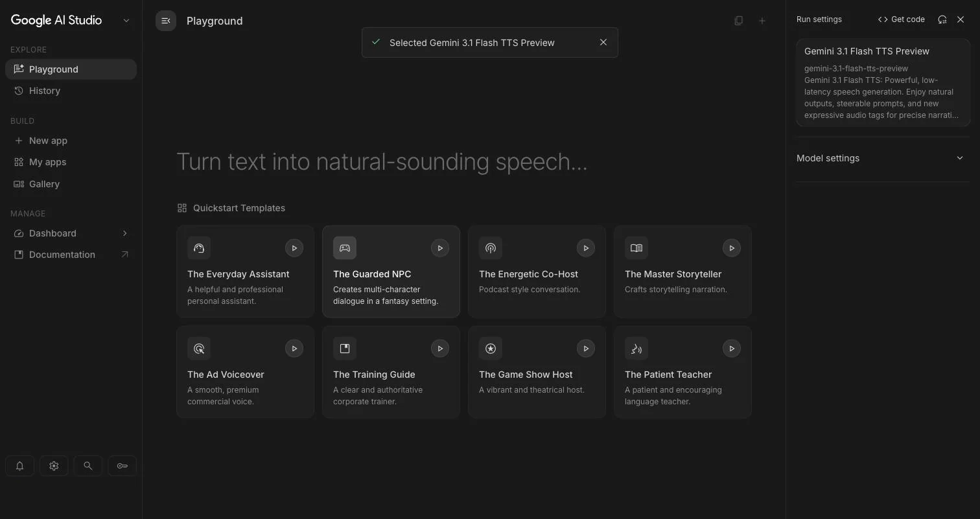Screen dimensions: 980x519
Task: Select The Everyday Assistant template title
Action: (x=239, y=274)
